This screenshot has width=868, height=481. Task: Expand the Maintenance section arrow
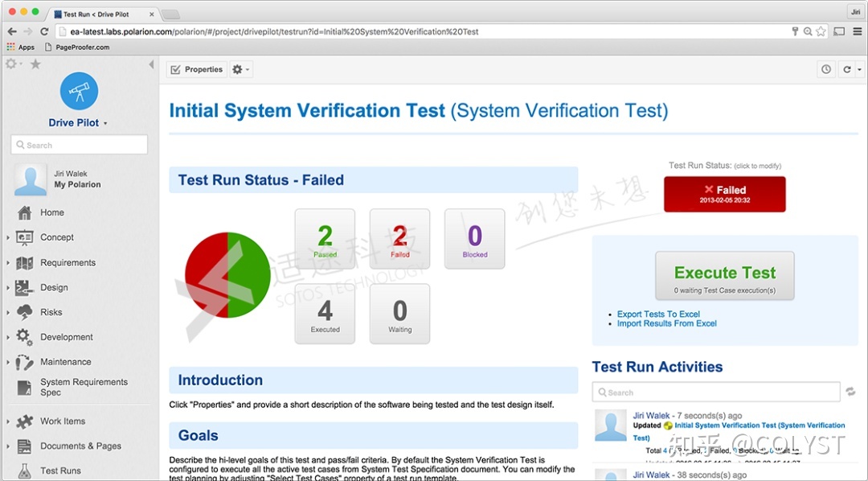(8, 362)
